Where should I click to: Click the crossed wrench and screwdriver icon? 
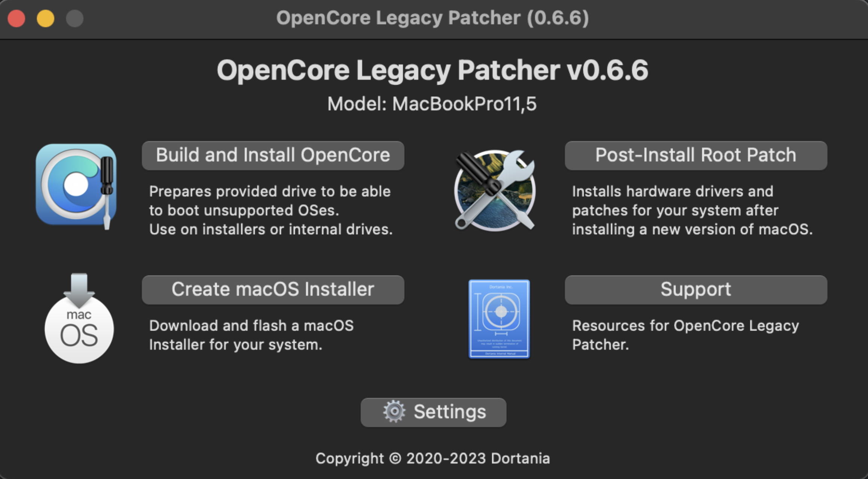pyautogui.click(x=495, y=190)
